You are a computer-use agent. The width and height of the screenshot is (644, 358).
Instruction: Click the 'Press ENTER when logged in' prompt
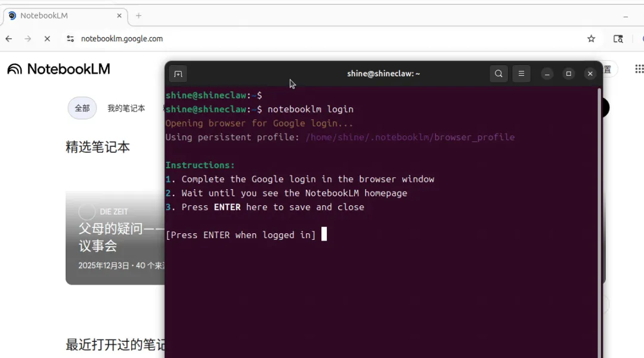[x=241, y=235]
